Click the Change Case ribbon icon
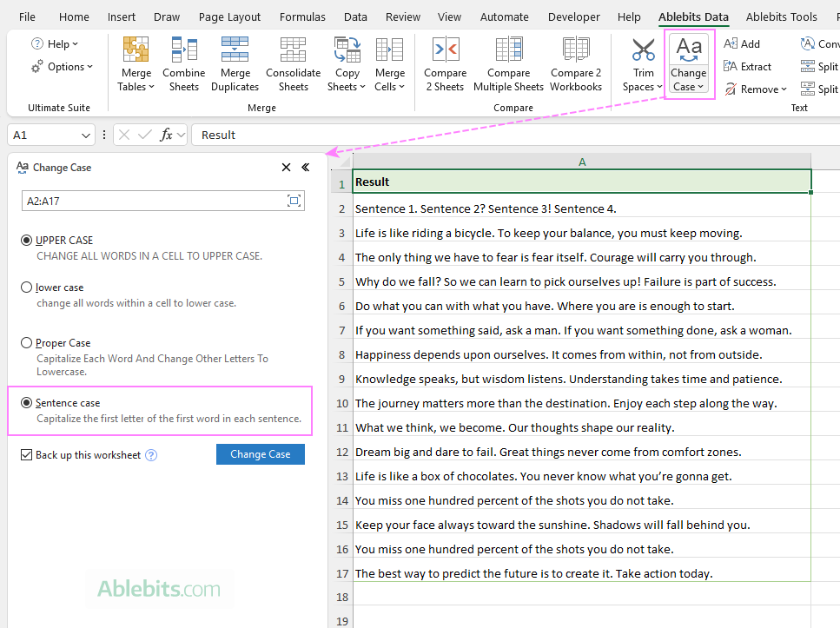This screenshot has width=840, height=628. tap(688, 50)
